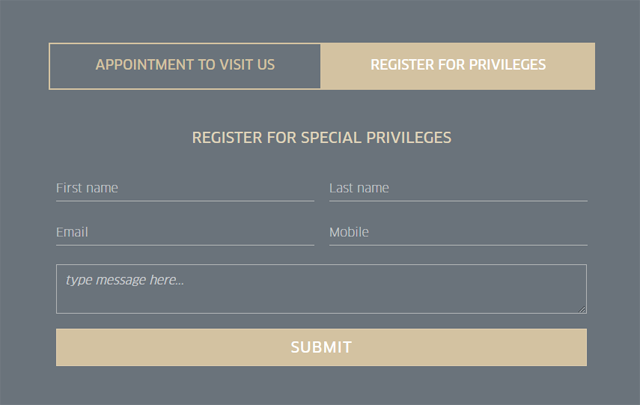The image size is (640, 405).
Task: Focus the Last name text field
Action: (458, 188)
